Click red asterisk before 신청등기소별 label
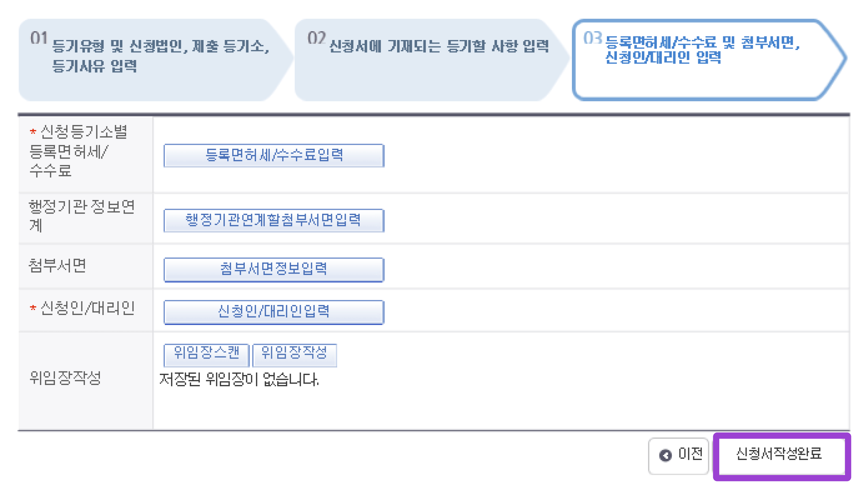 33,132
